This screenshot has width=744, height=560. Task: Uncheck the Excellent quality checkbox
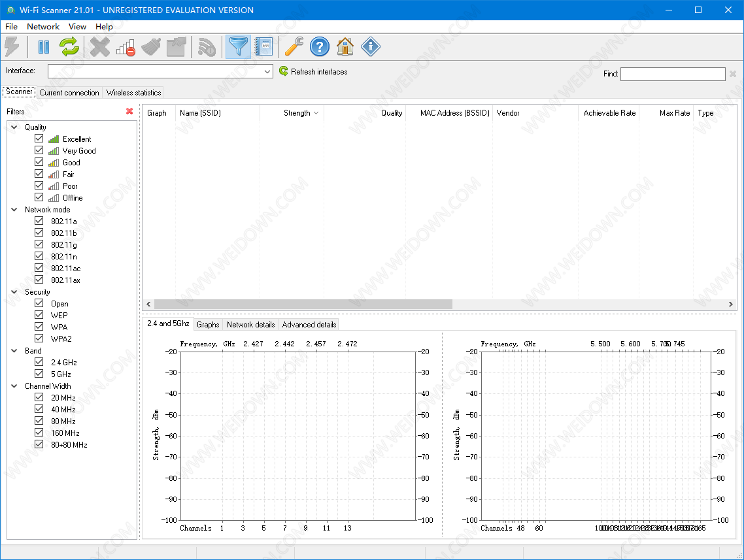click(x=39, y=139)
